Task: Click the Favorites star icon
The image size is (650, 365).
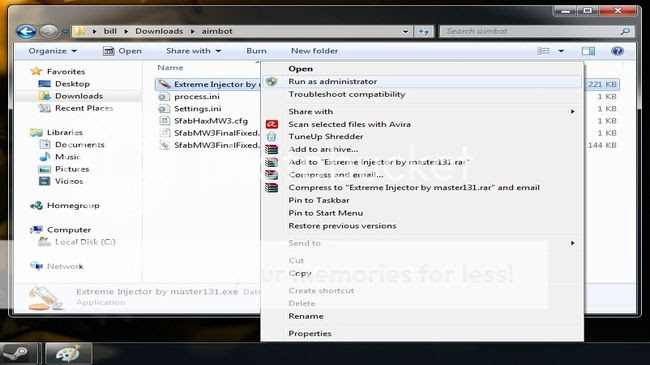Action: tap(36, 71)
